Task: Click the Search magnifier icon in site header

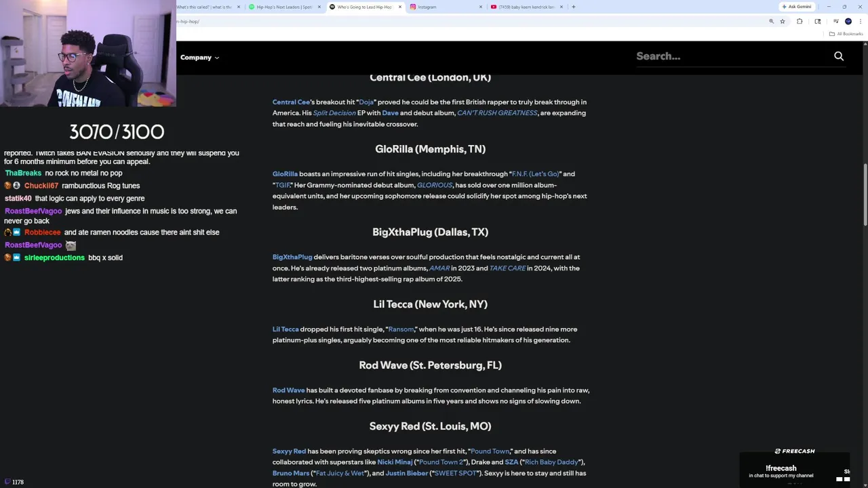Action: point(839,56)
